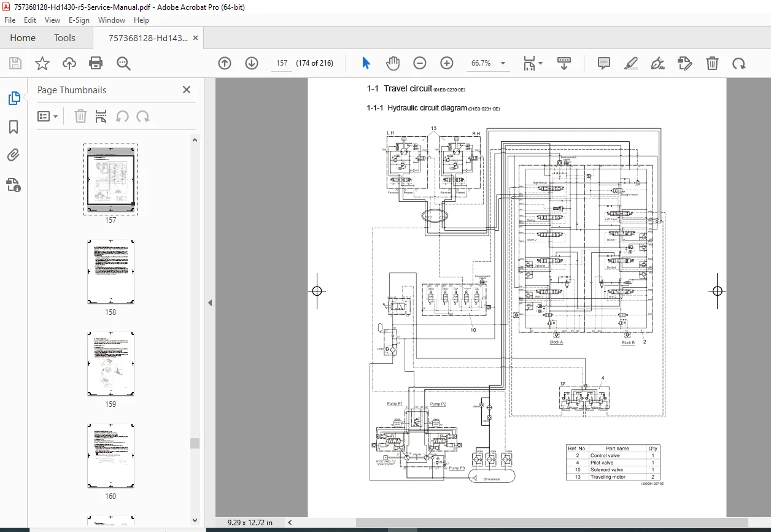Click the 'Block A' label in diagram
The width and height of the screenshot is (771, 532).
coord(556,342)
